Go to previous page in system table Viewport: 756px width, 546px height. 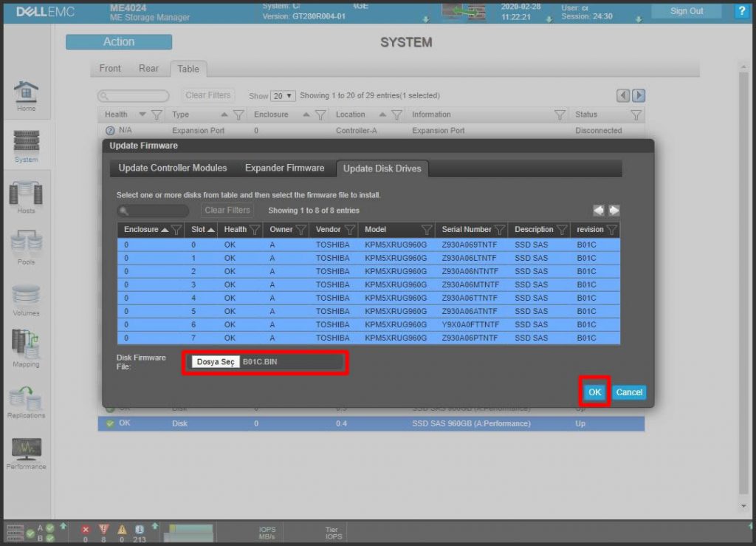point(623,95)
